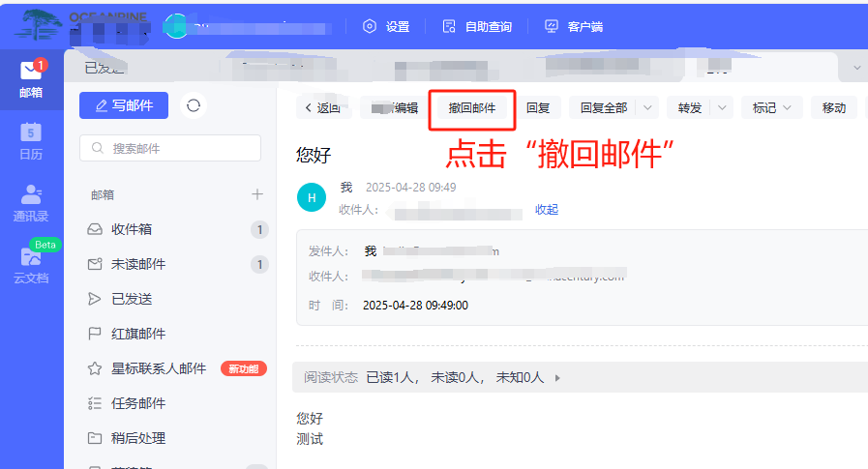Click the 编辑 edit button
Image resolution: width=868 pixels, height=469 pixels.
395,108
